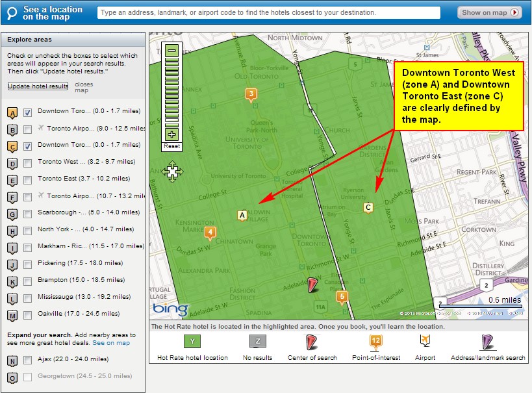Click the zone M marker icon in list

click(12, 316)
